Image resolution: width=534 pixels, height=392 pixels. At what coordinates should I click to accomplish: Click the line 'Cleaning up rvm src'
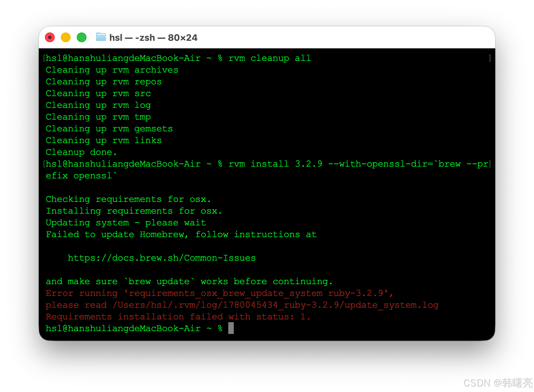(98, 93)
